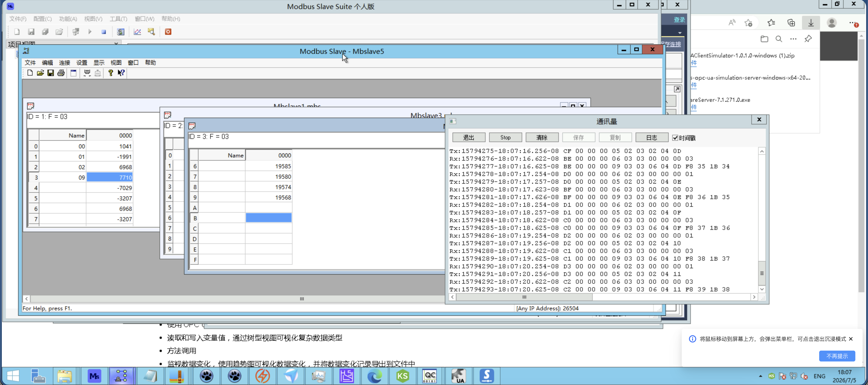This screenshot has width=868, height=385.
Task: Click New document icon in Mbslave5 toolbar
Action: pyautogui.click(x=30, y=73)
